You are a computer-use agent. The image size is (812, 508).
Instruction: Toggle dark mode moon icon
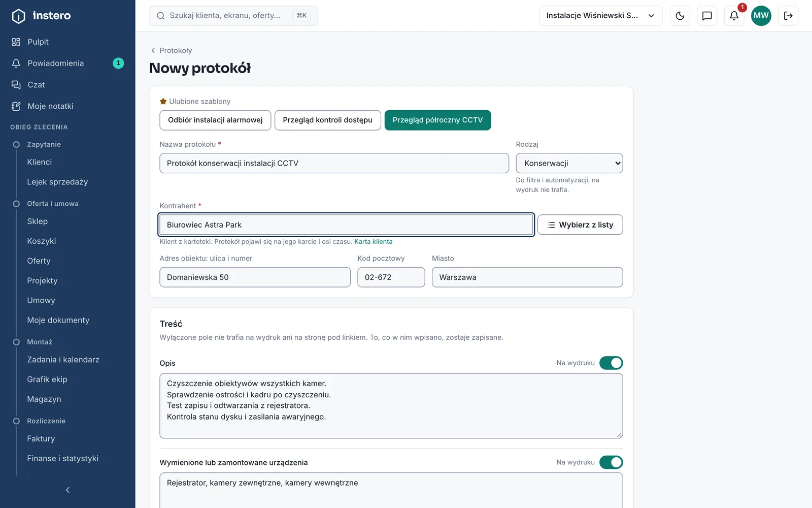click(680, 16)
